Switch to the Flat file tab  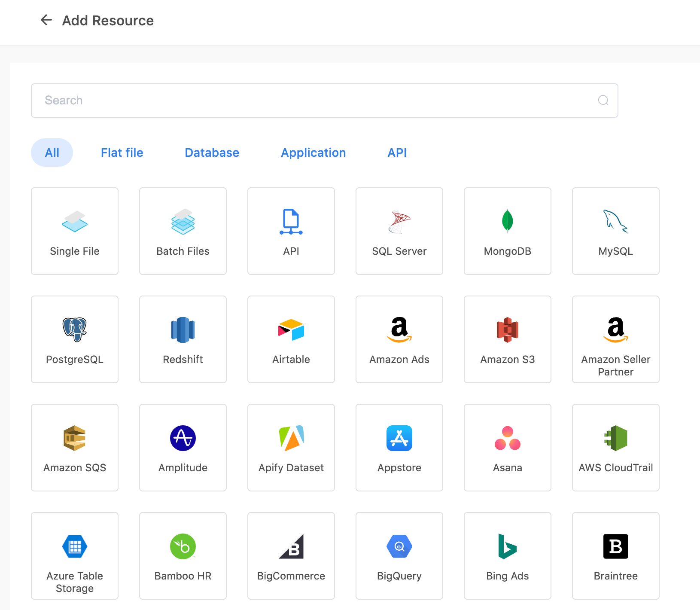[122, 152]
